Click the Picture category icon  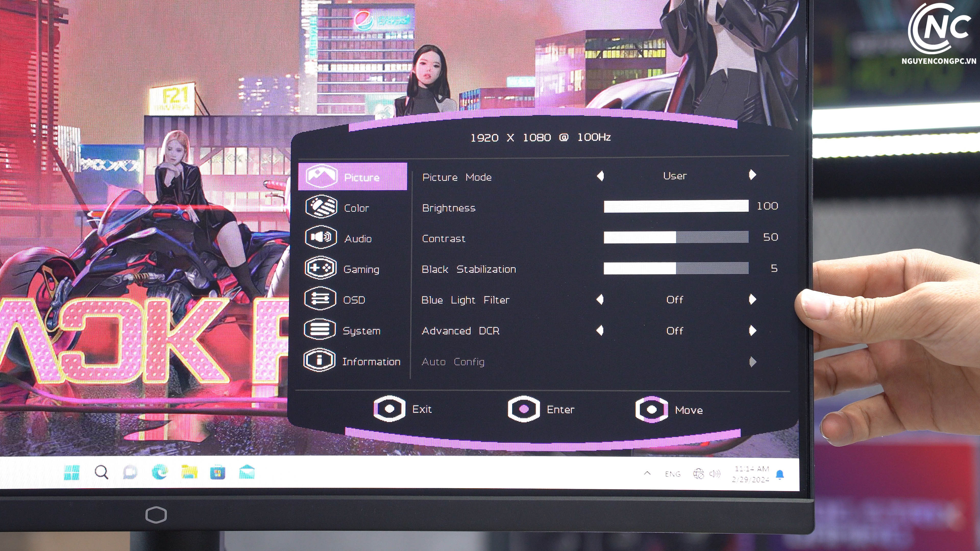[322, 176]
